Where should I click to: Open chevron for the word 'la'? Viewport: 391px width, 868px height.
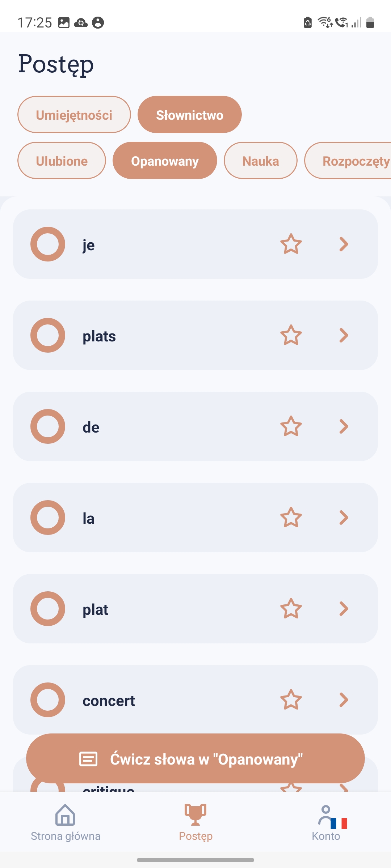tap(344, 518)
